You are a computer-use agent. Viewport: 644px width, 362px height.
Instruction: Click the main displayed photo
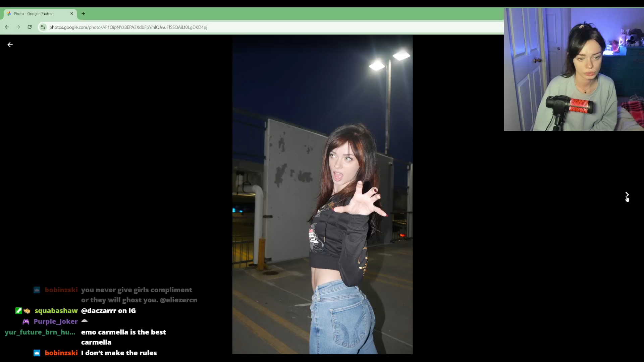click(x=322, y=194)
